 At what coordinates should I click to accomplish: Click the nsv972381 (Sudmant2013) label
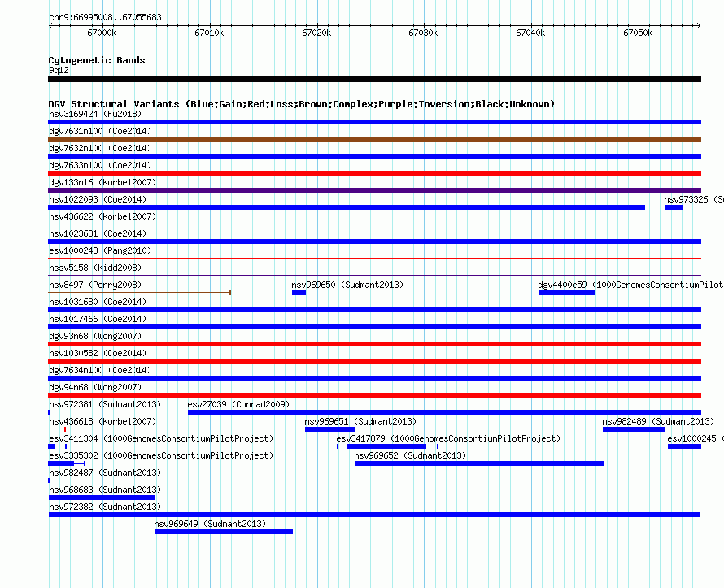(105, 404)
